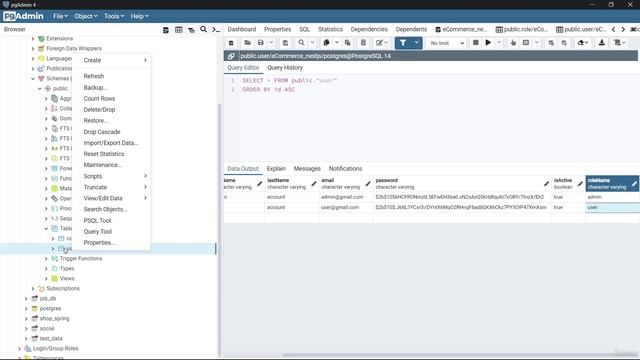The image size is (640, 360).
Task: Expand the Trigger Functions node
Action: coord(46,259)
